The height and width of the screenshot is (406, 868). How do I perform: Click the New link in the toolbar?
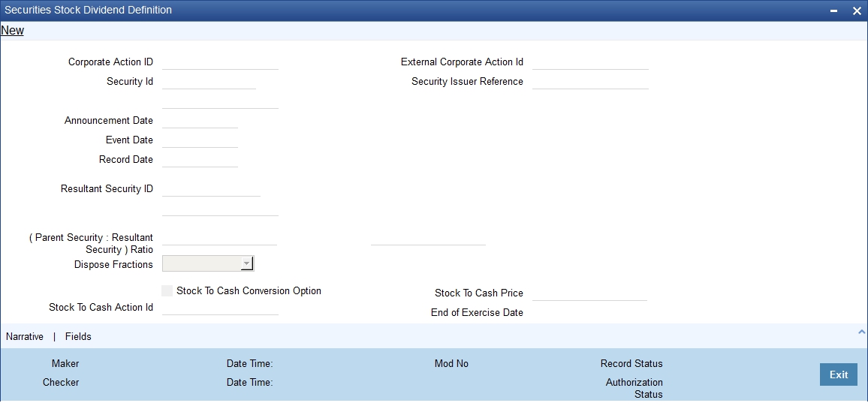12,31
